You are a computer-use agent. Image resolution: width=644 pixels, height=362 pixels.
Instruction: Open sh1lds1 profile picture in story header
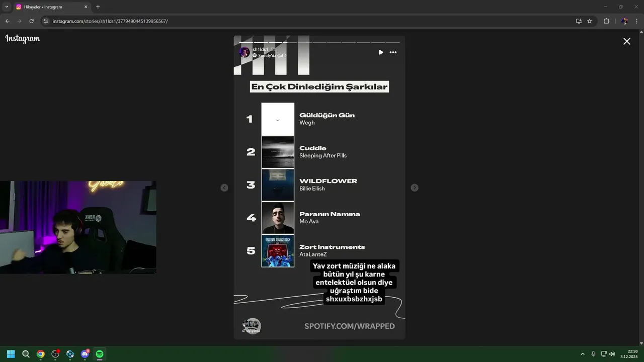click(x=245, y=52)
